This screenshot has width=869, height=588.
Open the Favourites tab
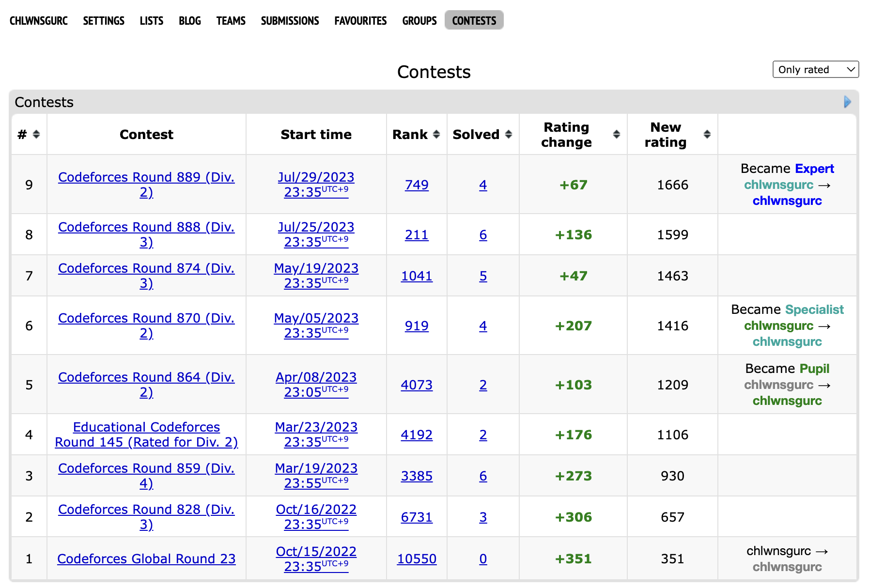361,20
